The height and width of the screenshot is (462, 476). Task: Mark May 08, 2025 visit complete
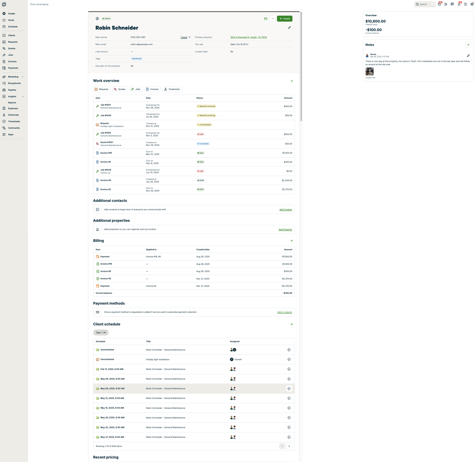(x=289, y=389)
